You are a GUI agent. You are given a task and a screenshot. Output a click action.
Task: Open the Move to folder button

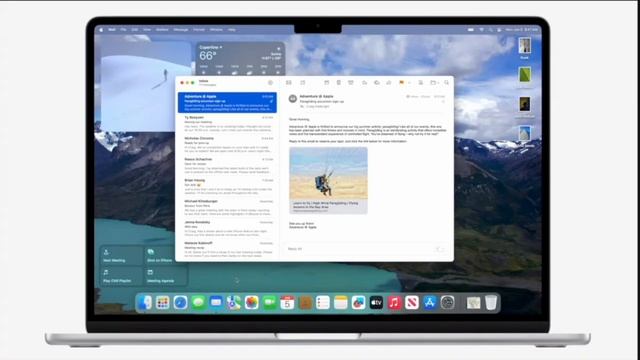(x=433, y=83)
